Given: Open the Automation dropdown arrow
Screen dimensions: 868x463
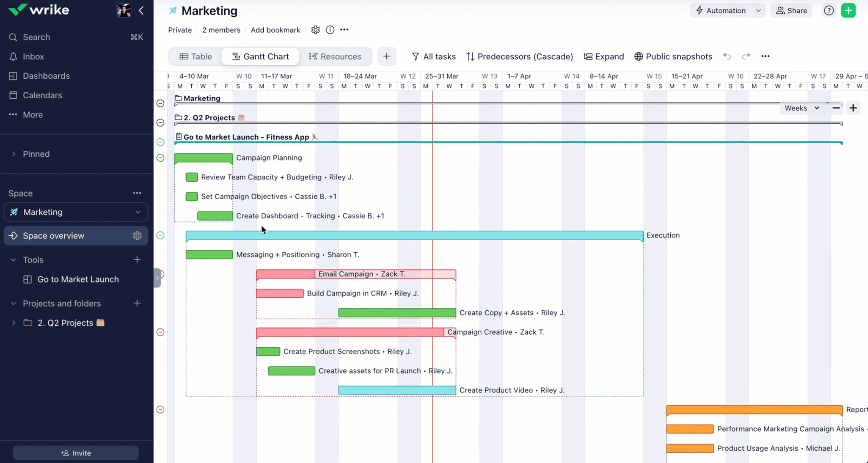Looking at the screenshot, I should pos(758,11).
